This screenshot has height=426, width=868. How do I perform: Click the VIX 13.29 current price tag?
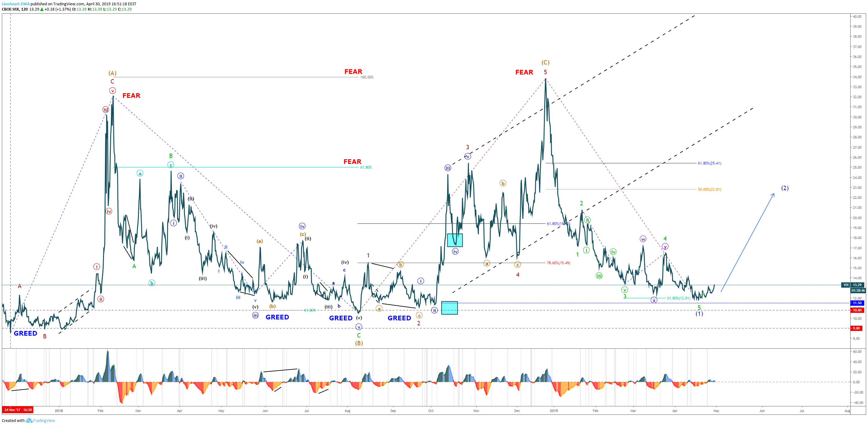(x=853, y=285)
